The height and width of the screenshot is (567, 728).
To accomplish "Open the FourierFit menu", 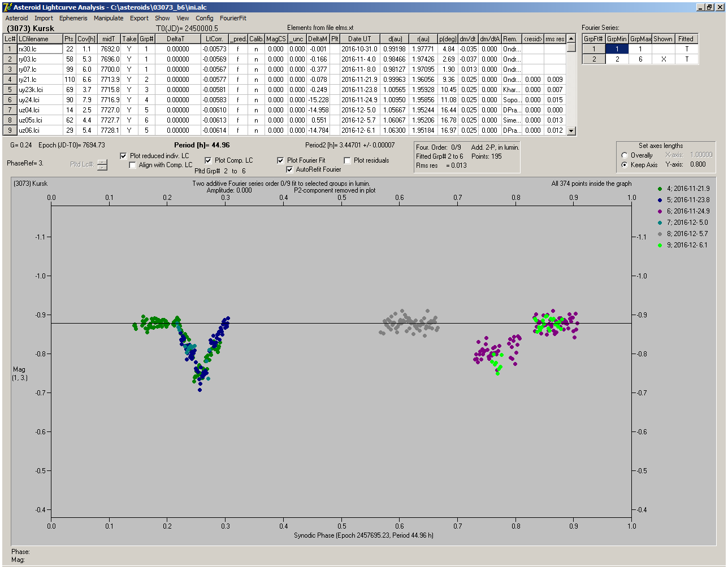I will click(x=233, y=18).
